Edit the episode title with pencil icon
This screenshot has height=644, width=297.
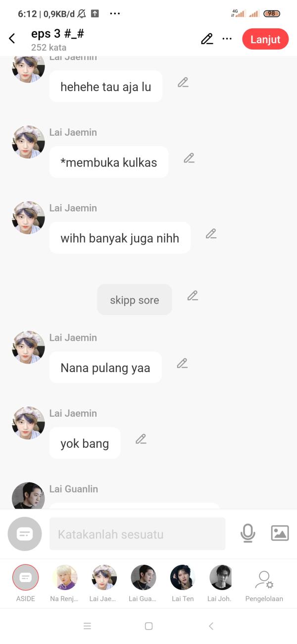tap(207, 39)
